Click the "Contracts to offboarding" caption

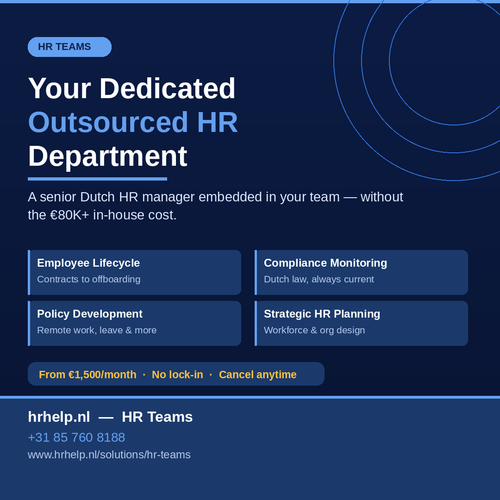click(x=89, y=279)
